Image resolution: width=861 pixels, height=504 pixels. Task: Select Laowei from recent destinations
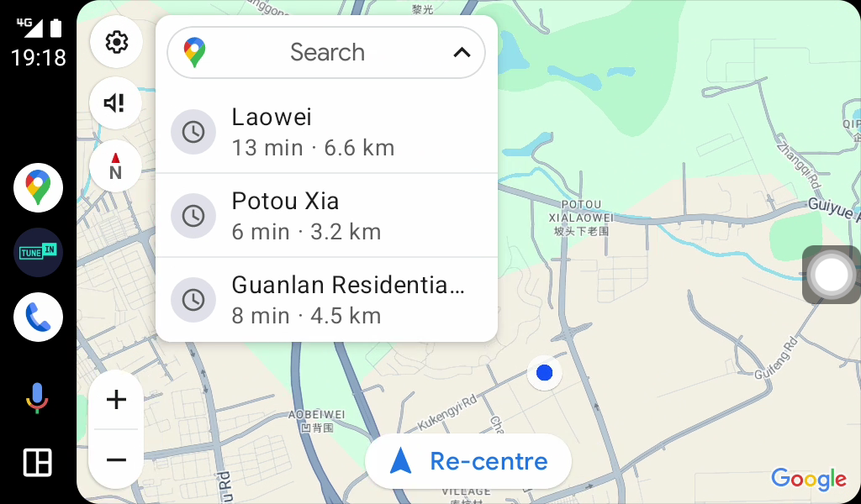tap(327, 132)
